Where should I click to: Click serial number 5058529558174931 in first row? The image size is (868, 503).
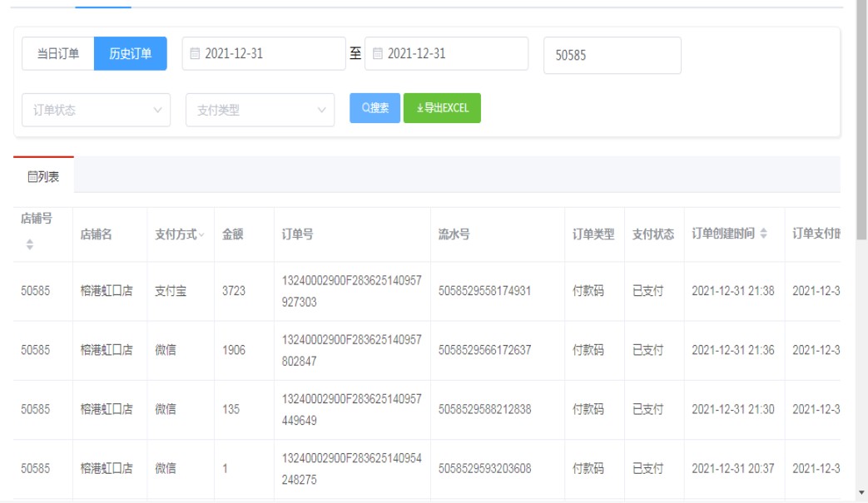pos(484,291)
